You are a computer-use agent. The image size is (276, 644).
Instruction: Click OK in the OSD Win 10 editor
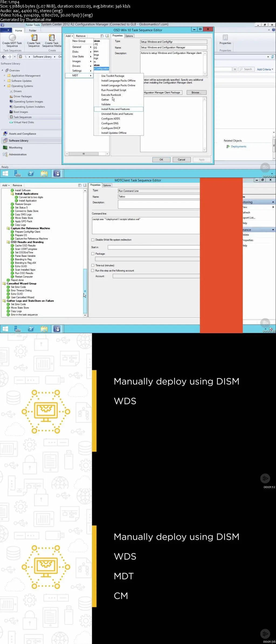point(161,160)
